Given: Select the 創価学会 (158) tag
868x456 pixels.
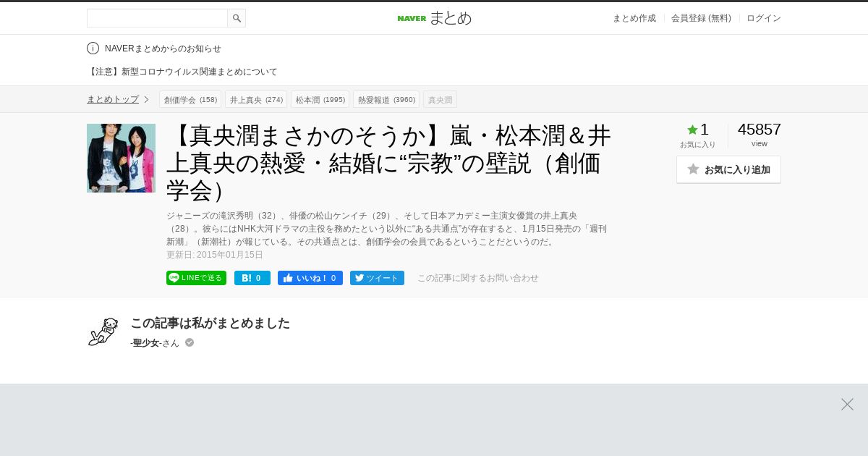Looking at the screenshot, I should coord(190,99).
